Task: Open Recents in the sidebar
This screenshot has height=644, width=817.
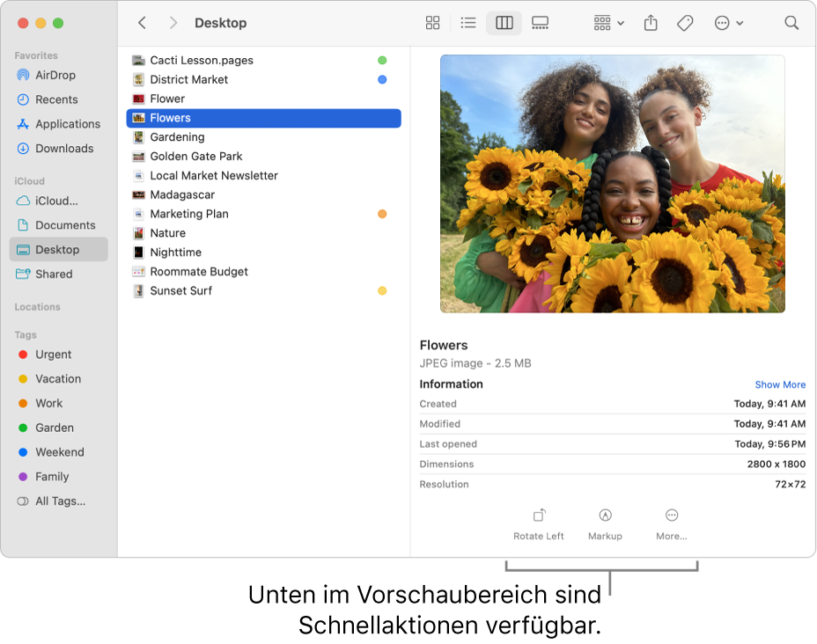Action: (x=58, y=99)
